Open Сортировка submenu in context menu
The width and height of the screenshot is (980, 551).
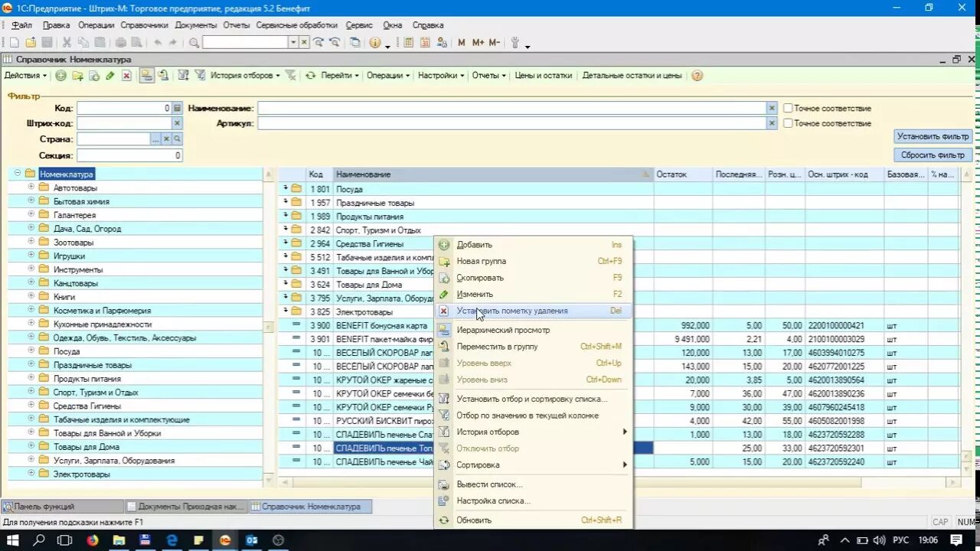pyautogui.click(x=534, y=465)
